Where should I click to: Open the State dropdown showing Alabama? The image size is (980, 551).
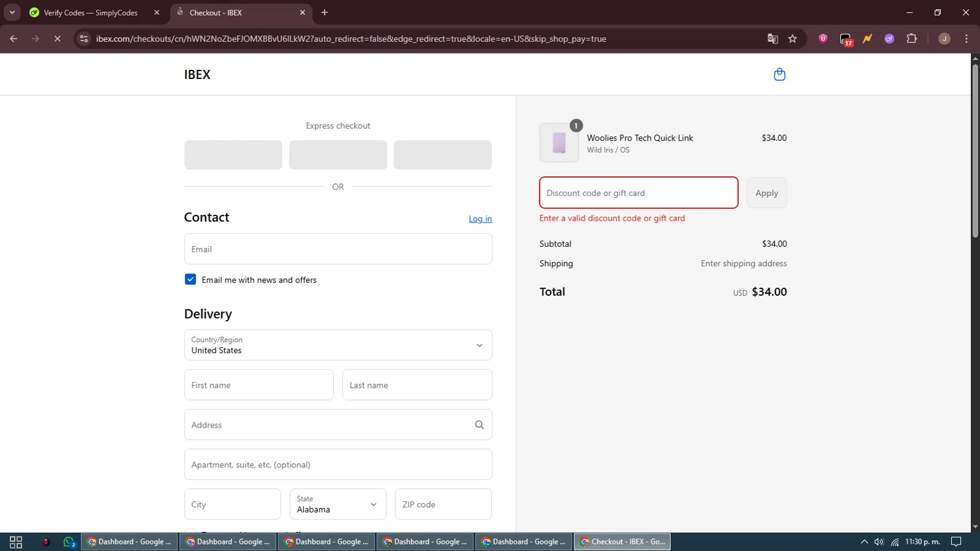click(x=338, y=504)
